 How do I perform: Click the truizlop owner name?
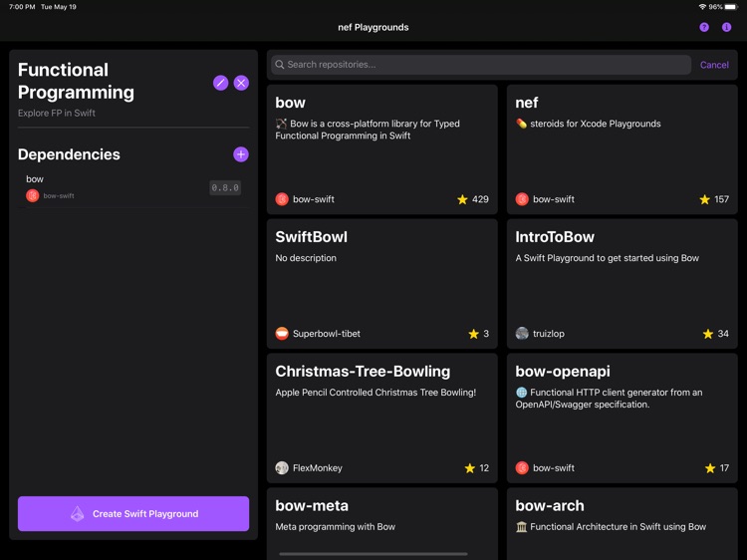click(x=549, y=334)
